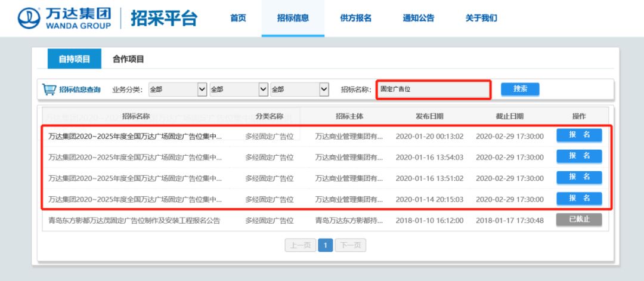The height and width of the screenshot is (281, 644).
Task: Focus the 招标名称 search input field
Action: coord(434,89)
